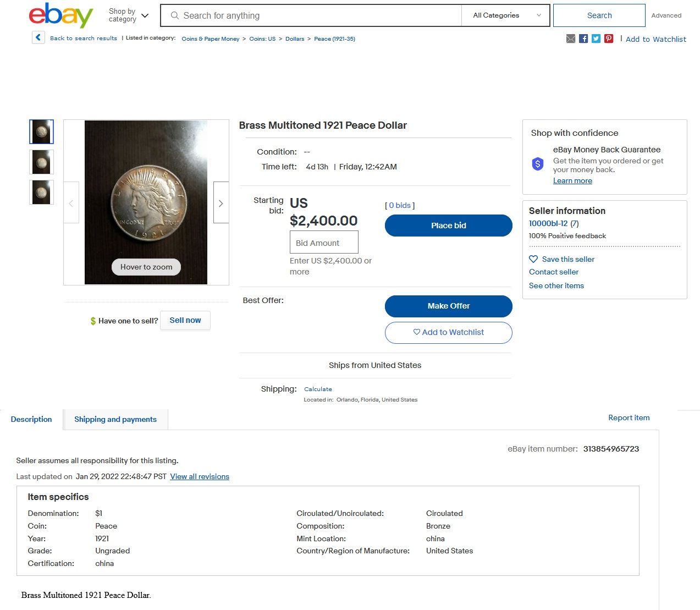This screenshot has width=700, height=610.
Task: Click the Bid Amount input field
Action: click(324, 243)
